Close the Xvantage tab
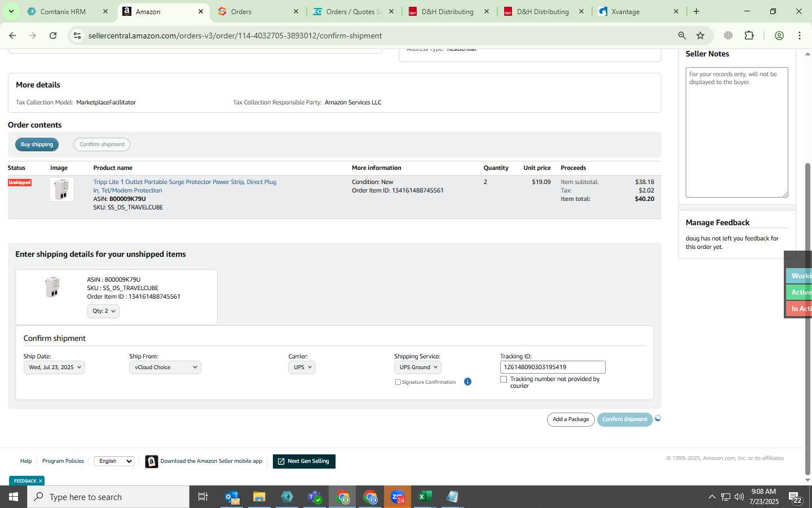The height and width of the screenshot is (508, 812). point(676,11)
